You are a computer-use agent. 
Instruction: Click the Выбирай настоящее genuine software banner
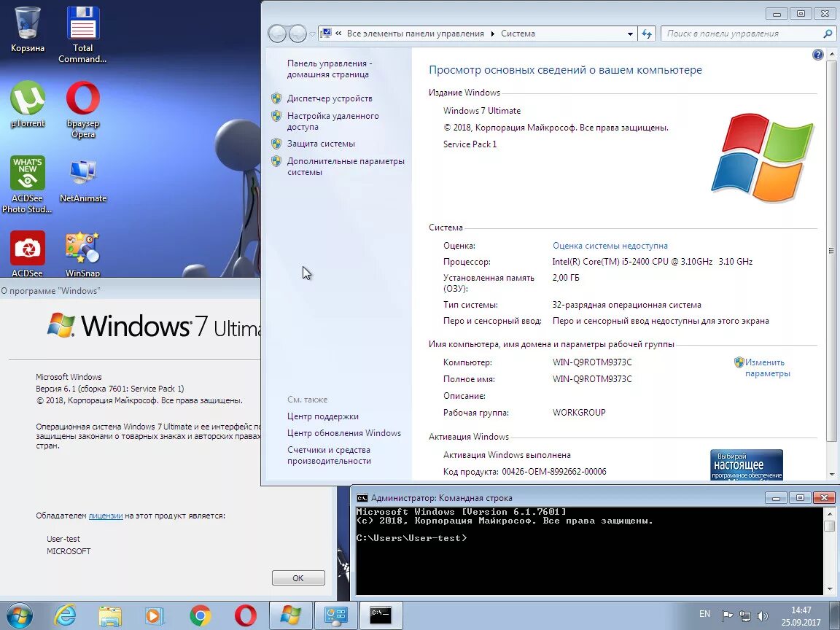point(746,464)
